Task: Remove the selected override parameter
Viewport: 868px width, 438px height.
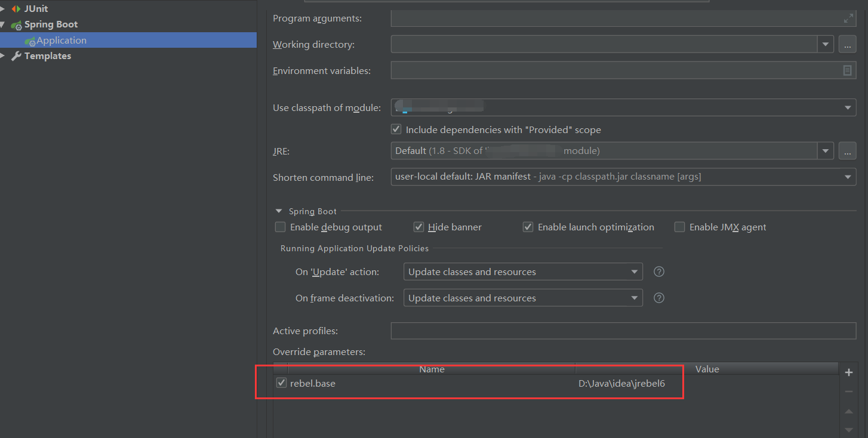Action: tap(849, 391)
